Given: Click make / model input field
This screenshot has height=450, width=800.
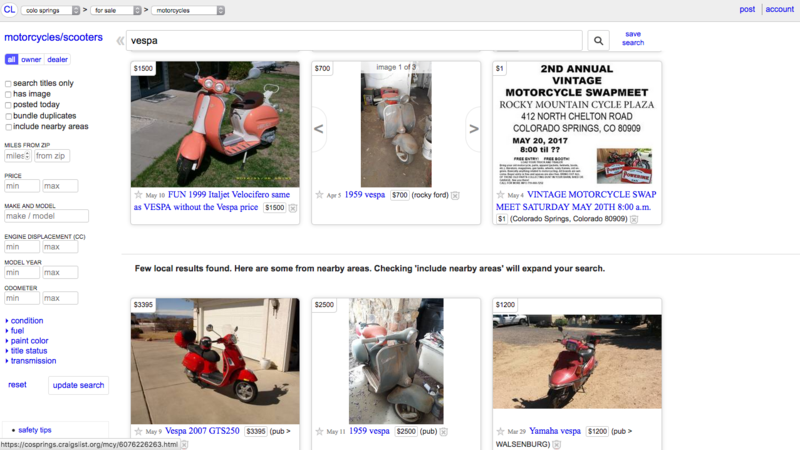Looking at the screenshot, I should click(46, 216).
